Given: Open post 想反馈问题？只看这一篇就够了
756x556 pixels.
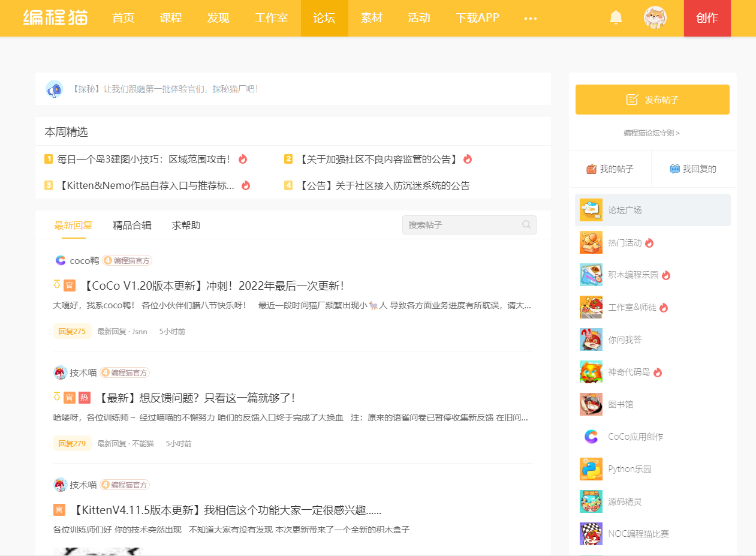Looking at the screenshot, I should (196, 398).
